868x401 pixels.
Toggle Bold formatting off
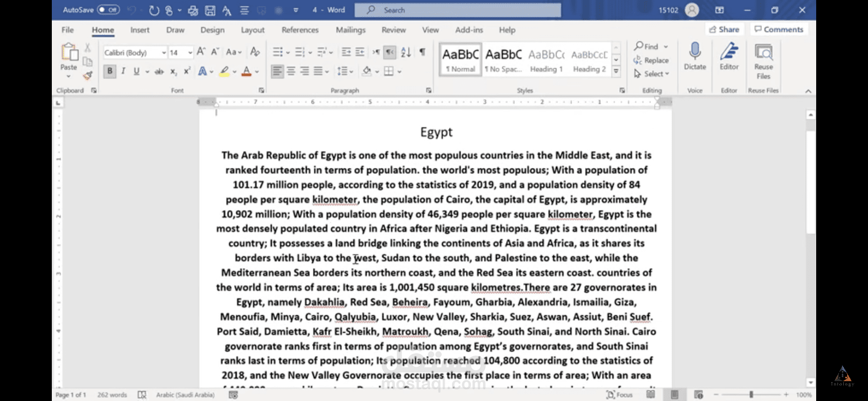[110, 71]
